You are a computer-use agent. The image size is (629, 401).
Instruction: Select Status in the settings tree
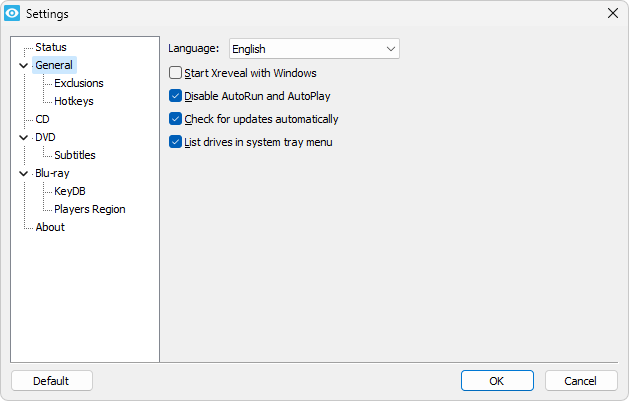pyautogui.click(x=51, y=47)
